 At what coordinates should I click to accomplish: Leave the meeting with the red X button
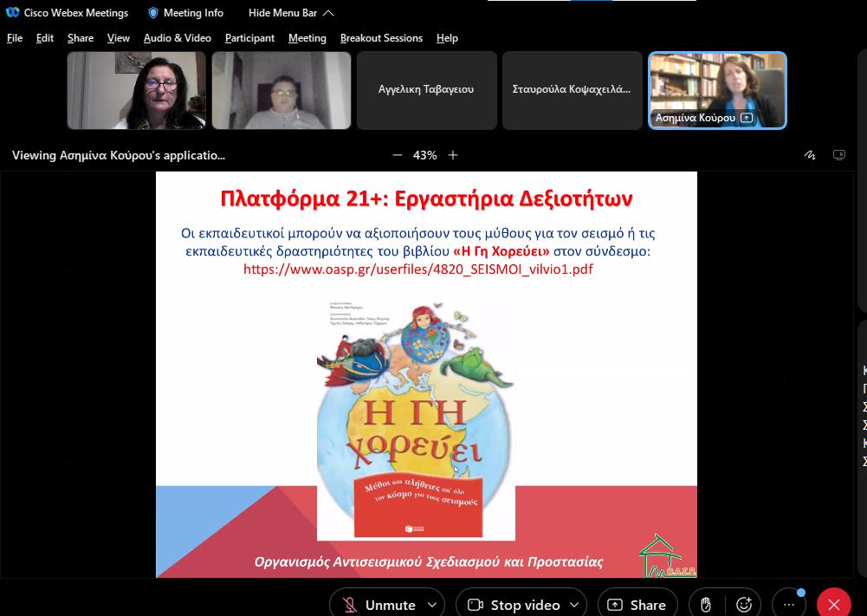click(x=833, y=605)
